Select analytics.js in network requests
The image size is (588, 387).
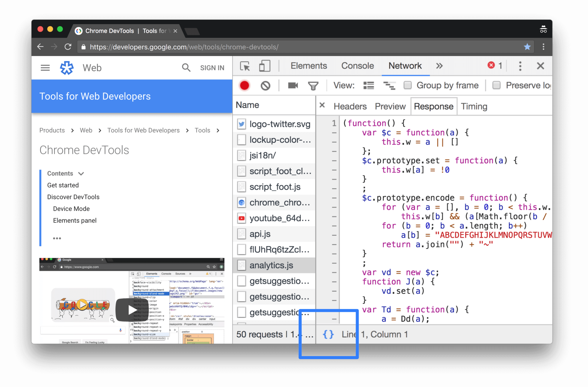pos(270,265)
